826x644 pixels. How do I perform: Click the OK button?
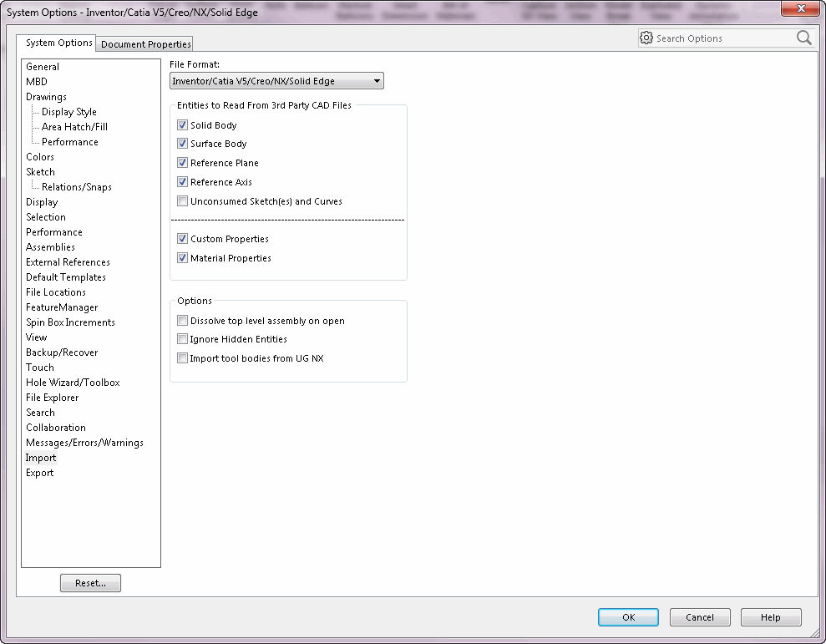click(x=628, y=617)
